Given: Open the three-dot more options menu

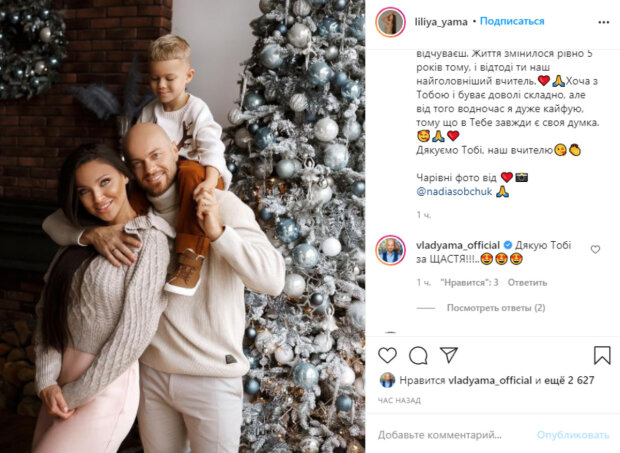Looking at the screenshot, I should (603, 22).
